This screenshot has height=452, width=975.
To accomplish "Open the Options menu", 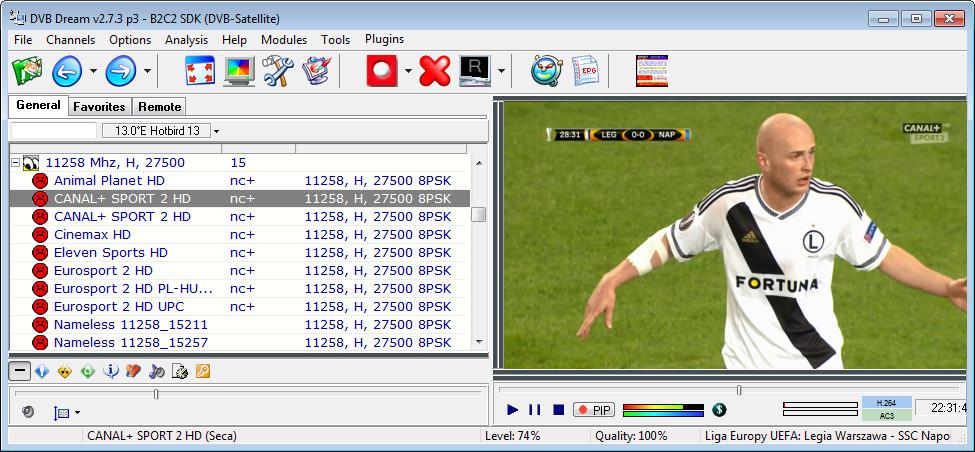I will 130,40.
